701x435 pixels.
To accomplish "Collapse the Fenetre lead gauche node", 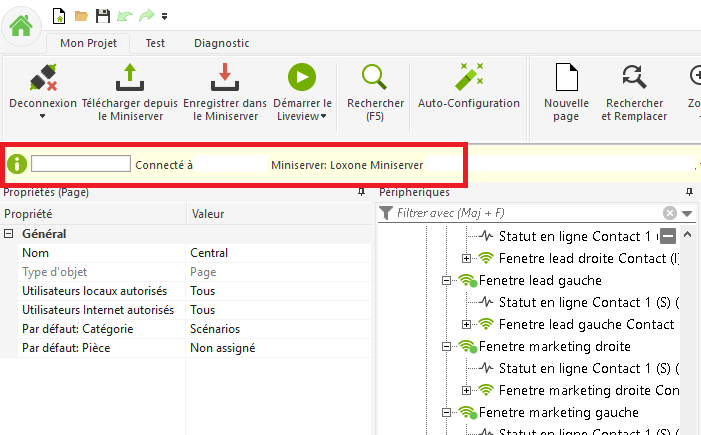I will tap(447, 281).
